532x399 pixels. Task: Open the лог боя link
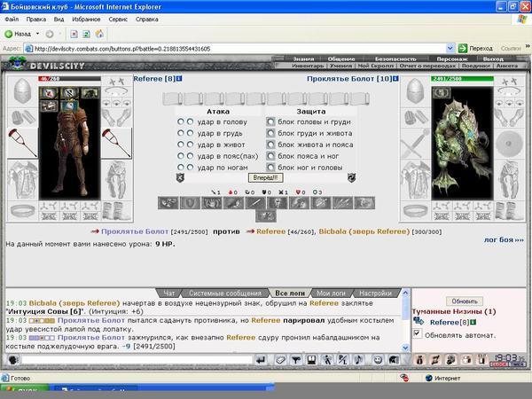(504, 239)
